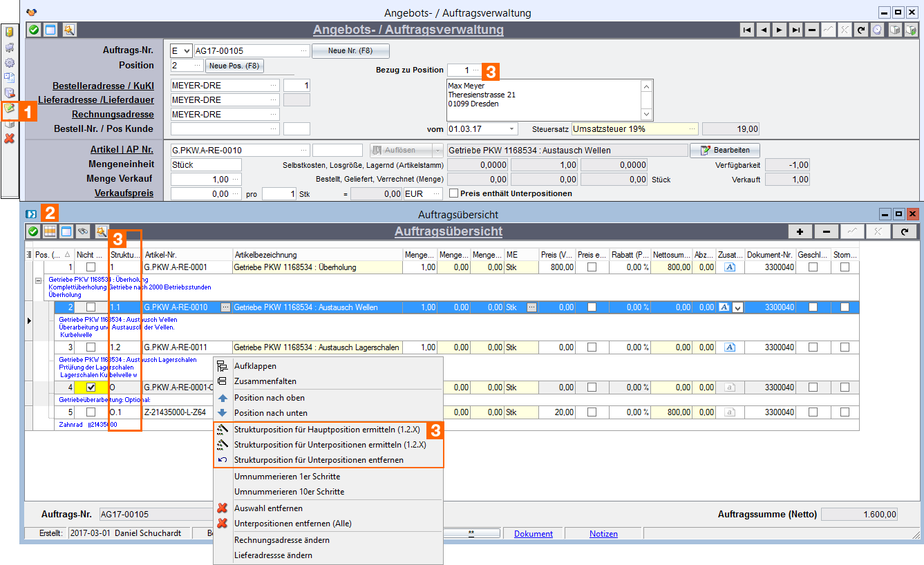Screen dimensions: 924x565
Task: Click the green checkmark icon in Auftragsübersicht toolbar
Action: click(x=32, y=231)
